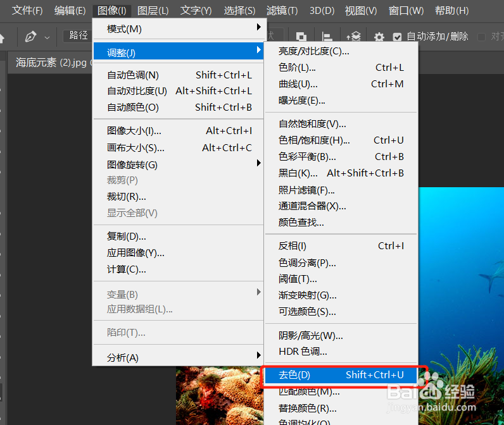
Task: Choose 色彩平衡(B)...
Action: 341,157
